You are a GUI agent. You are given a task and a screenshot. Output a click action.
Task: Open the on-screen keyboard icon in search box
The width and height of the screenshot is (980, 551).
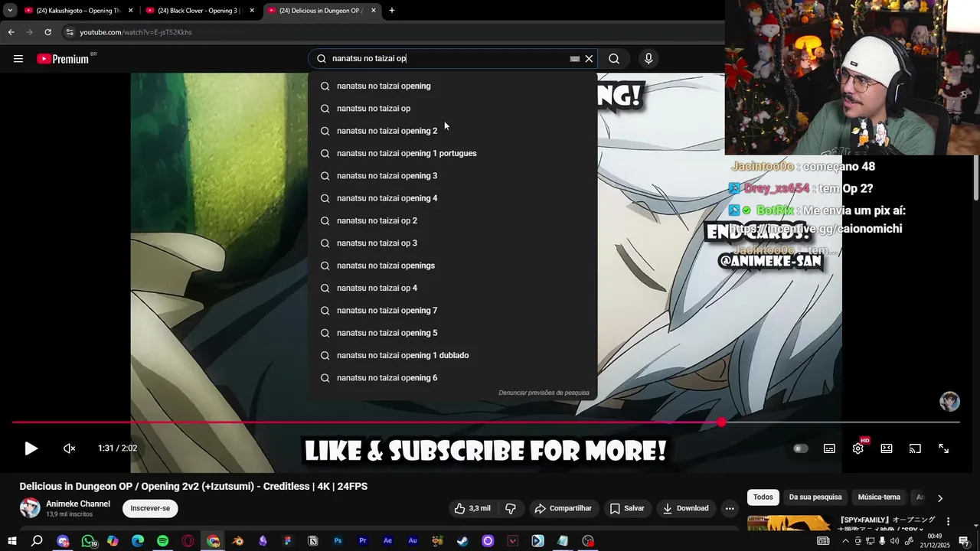(x=575, y=59)
